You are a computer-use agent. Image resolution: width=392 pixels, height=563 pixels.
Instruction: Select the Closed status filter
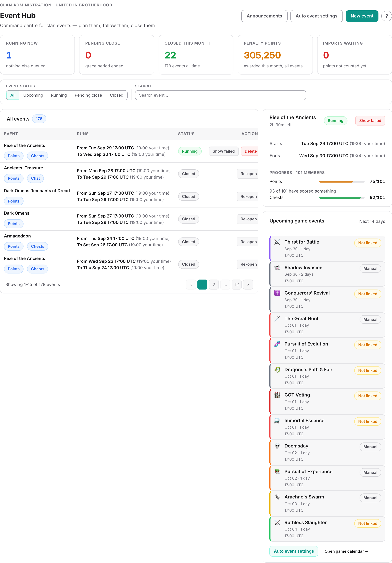click(117, 95)
